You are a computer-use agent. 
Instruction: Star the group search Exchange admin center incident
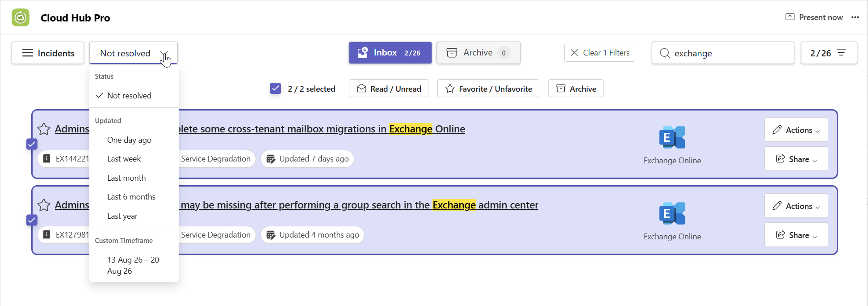44,205
